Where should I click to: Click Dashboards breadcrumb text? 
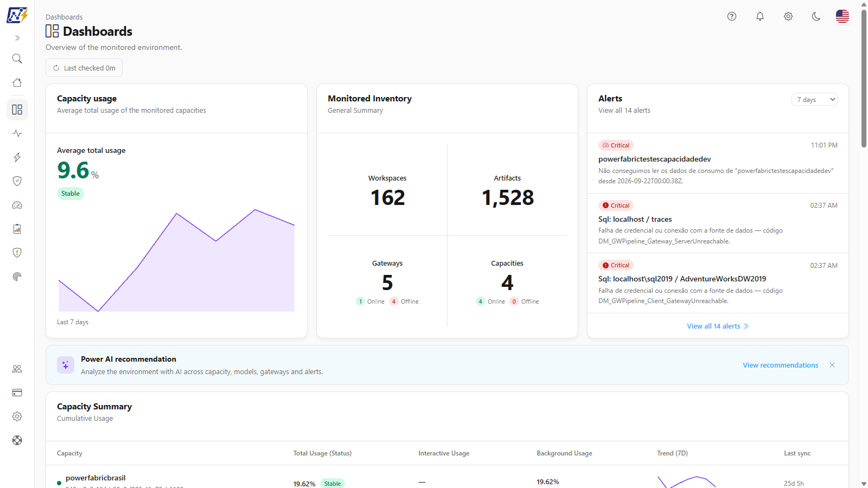(64, 17)
